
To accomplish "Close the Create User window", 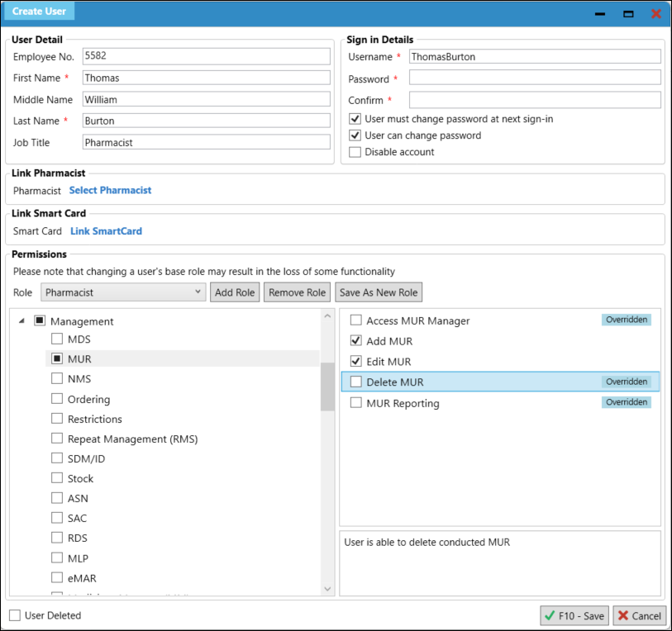I will (655, 14).
